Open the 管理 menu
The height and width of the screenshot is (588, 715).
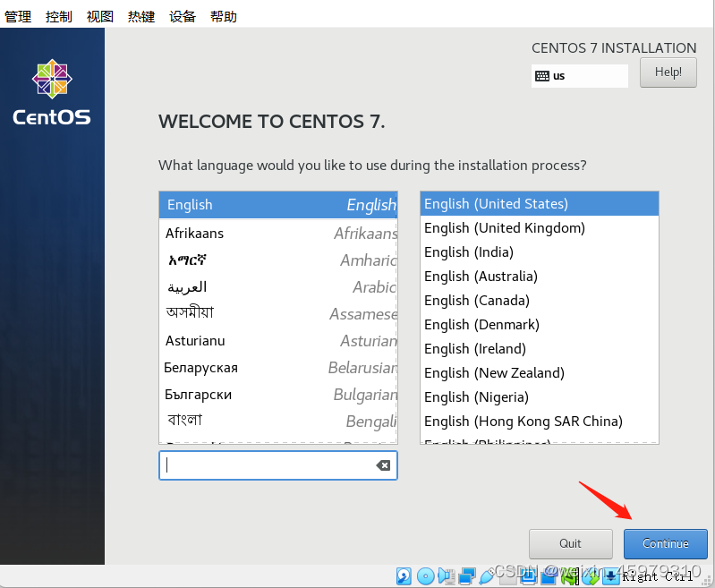(18, 16)
